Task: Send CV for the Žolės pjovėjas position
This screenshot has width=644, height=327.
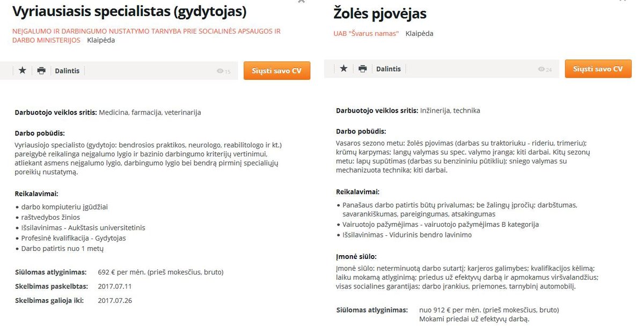Action: [x=598, y=69]
